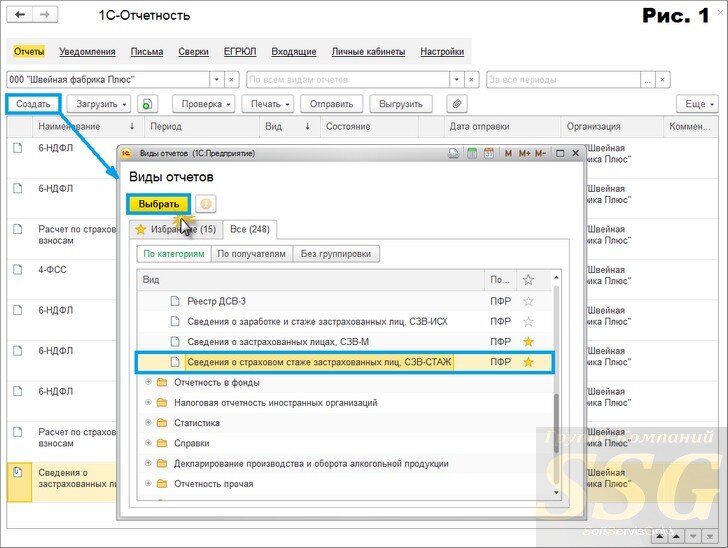This screenshot has width=728, height=548.
Task: Toggle favorite star for СЗВ-ИСХ
Action: tap(528, 321)
